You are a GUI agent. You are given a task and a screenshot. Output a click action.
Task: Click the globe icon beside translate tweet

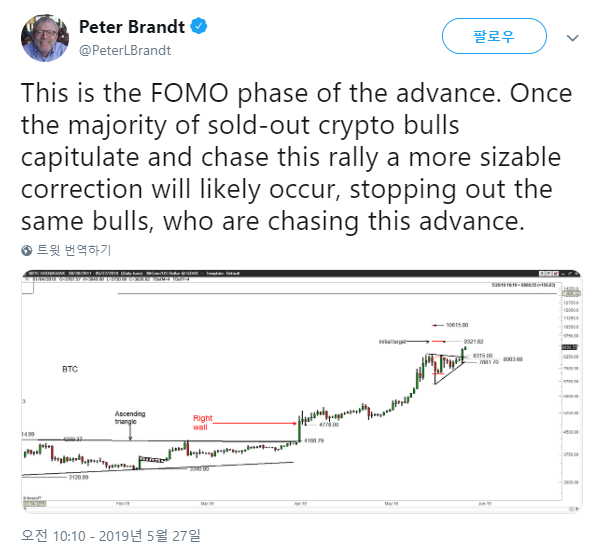coord(26,250)
